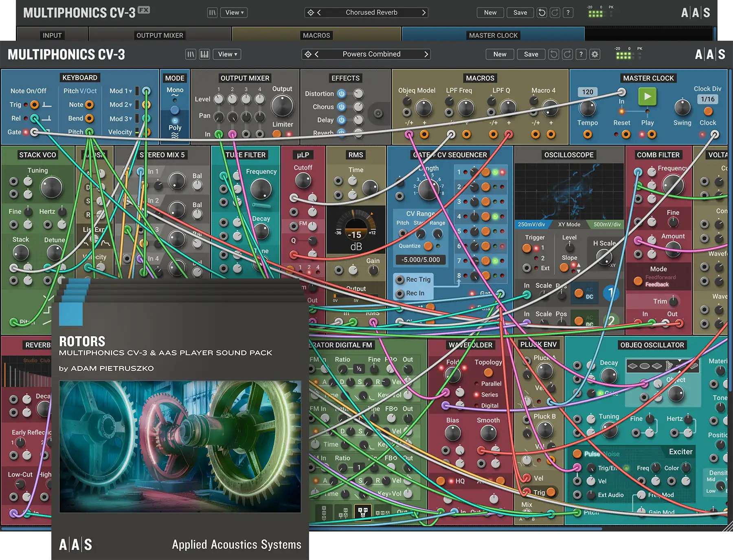Click the New preset button
733x560 pixels.
[x=500, y=54]
